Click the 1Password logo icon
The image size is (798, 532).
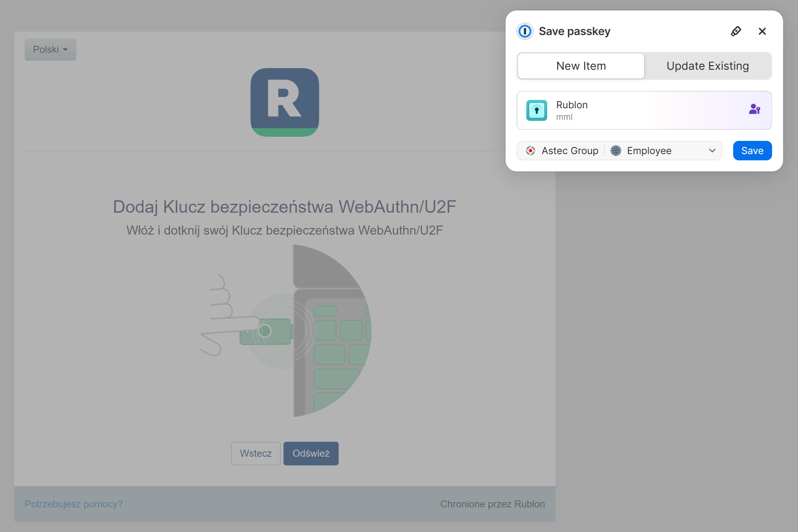click(x=525, y=31)
